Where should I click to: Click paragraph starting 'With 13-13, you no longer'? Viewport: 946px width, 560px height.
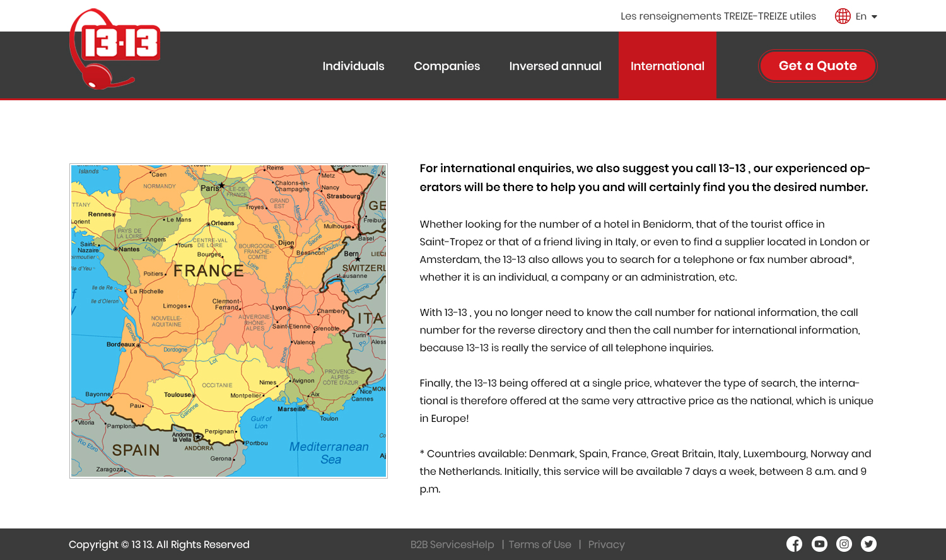pyautogui.click(x=640, y=330)
